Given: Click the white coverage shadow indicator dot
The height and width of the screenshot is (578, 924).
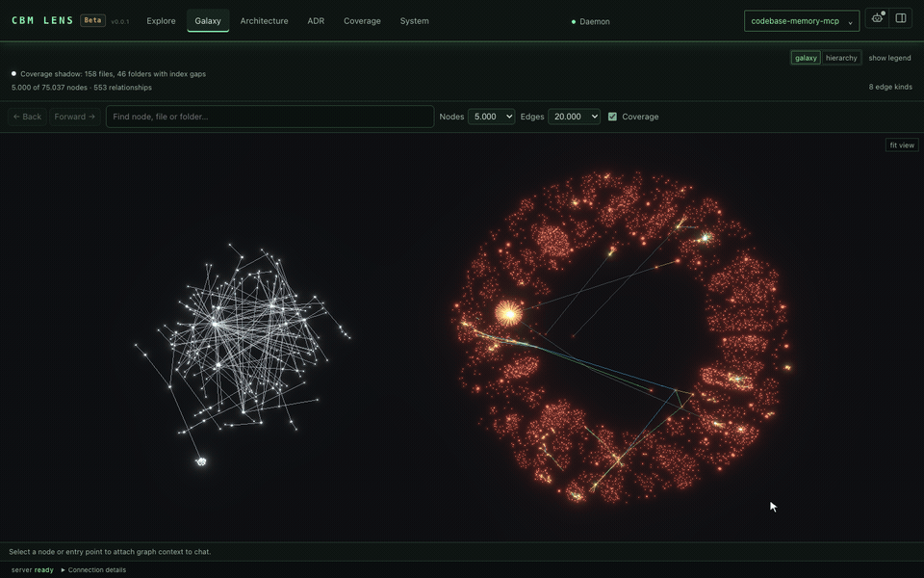Looking at the screenshot, I should [x=13, y=74].
